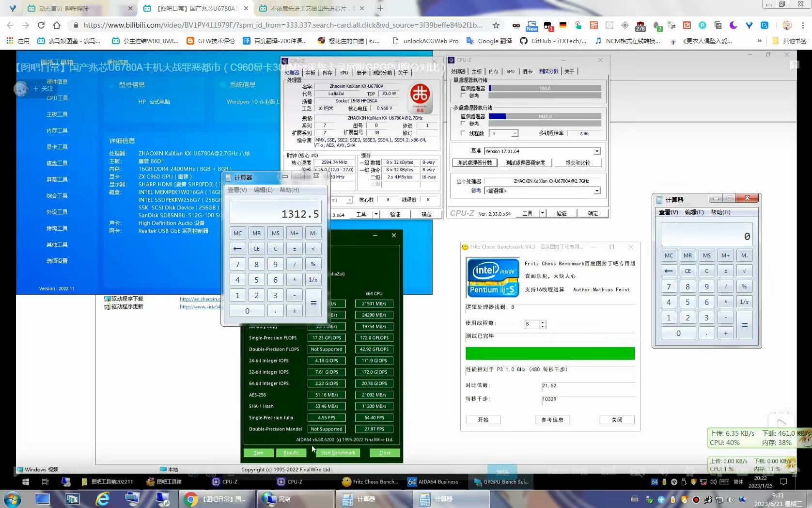Click the browser address bar URL
Screen dimensions: 812x508
pyautogui.click(x=283, y=25)
